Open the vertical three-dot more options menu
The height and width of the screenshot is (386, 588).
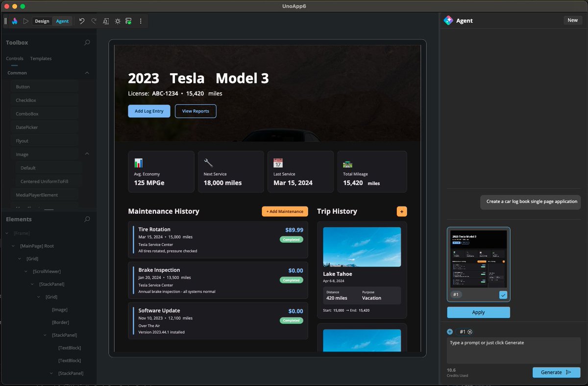click(141, 21)
